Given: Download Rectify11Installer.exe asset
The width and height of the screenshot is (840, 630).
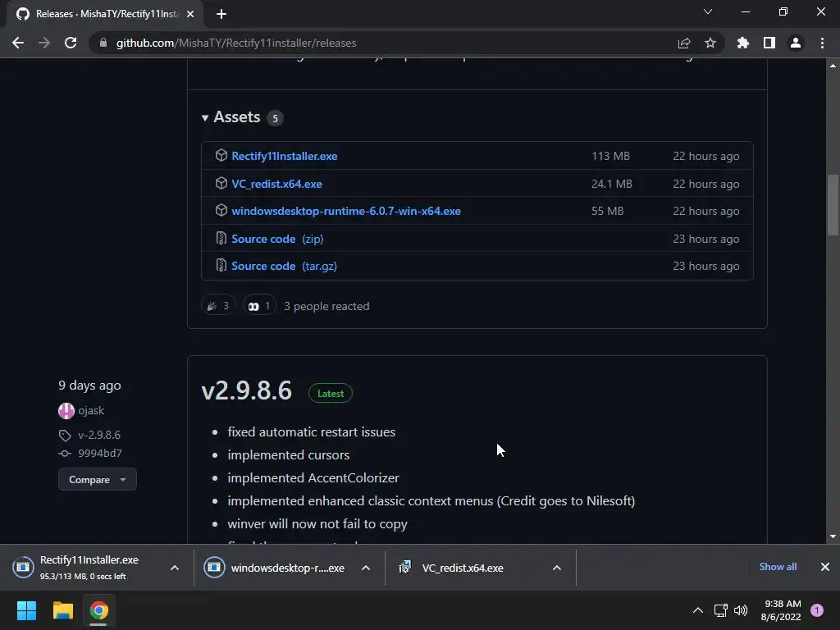Looking at the screenshot, I should point(285,156).
